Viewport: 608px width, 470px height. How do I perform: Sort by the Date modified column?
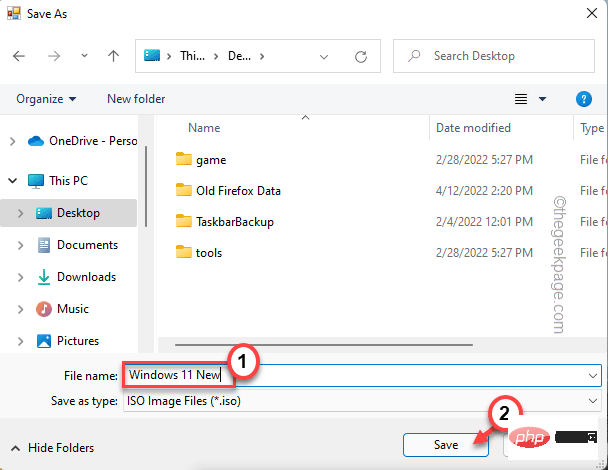click(x=473, y=128)
